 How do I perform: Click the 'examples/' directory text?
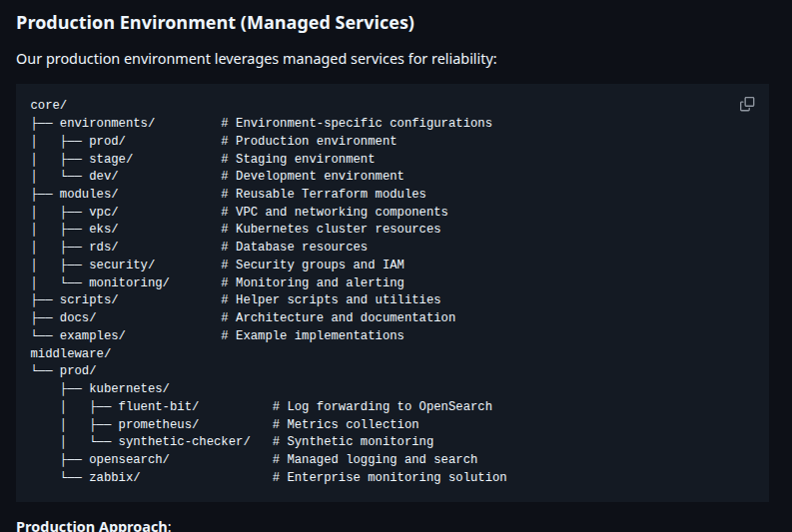coord(93,335)
